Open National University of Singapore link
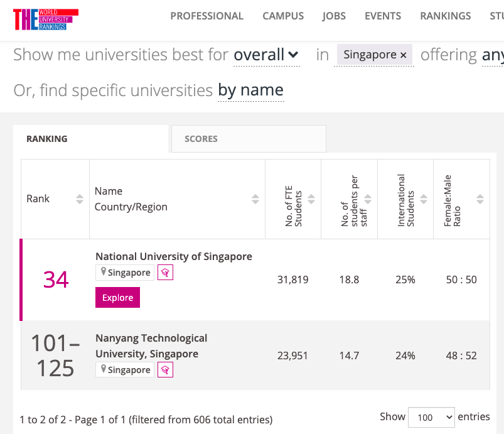504x434 pixels. [174, 256]
